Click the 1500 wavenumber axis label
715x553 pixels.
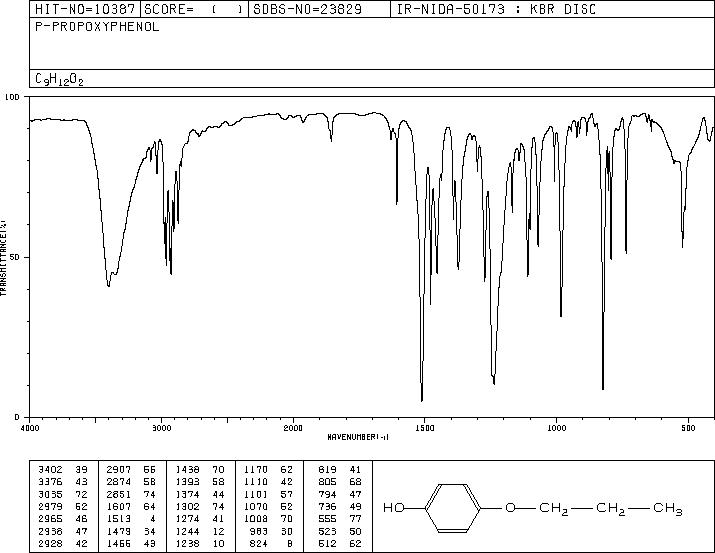click(425, 428)
